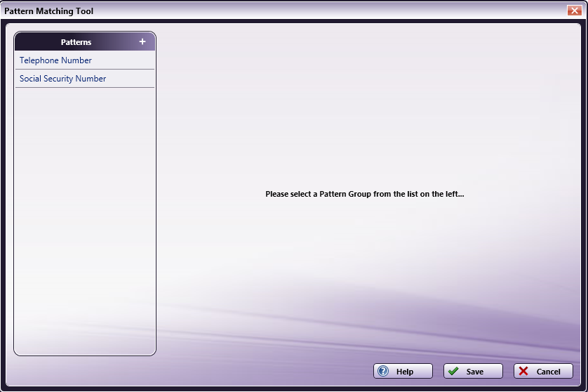Close the Pattern Matching Tool window
The image size is (588, 392).
574,11
